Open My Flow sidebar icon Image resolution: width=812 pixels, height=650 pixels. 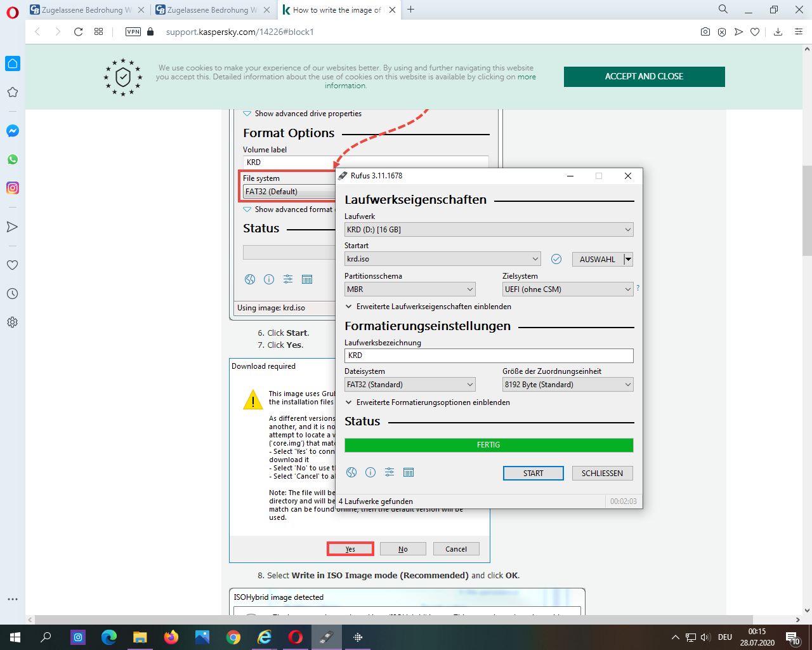click(x=13, y=227)
